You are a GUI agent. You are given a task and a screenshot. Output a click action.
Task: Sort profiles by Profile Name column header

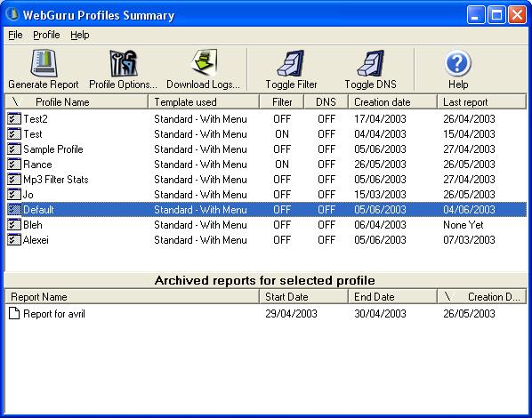coord(77,101)
